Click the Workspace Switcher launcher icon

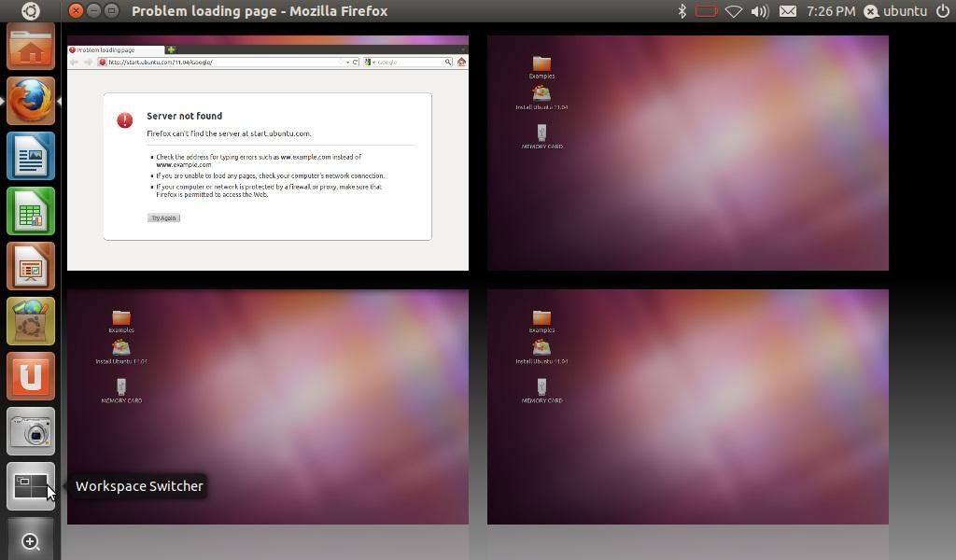click(31, 486)
